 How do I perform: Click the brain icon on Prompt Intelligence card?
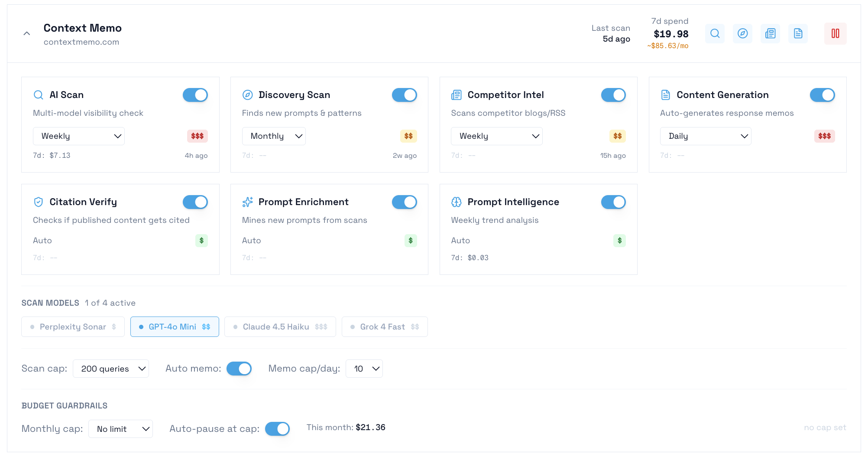(x=456, y=202)
